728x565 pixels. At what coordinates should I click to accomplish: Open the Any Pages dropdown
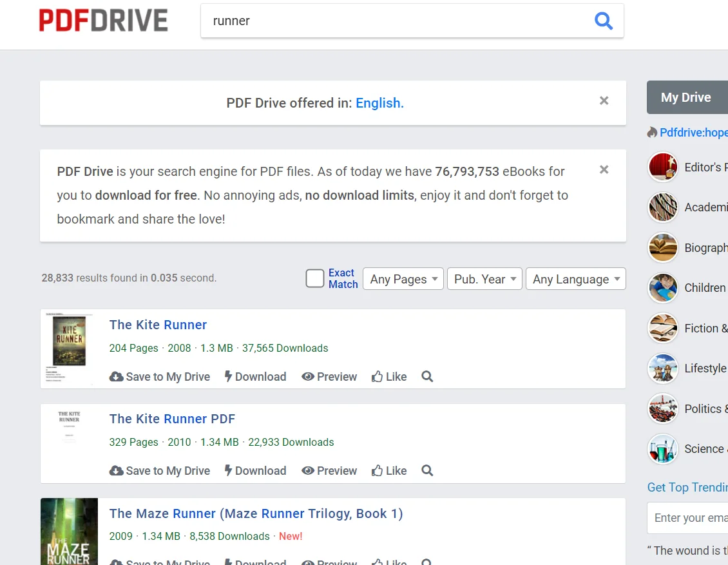403,279
